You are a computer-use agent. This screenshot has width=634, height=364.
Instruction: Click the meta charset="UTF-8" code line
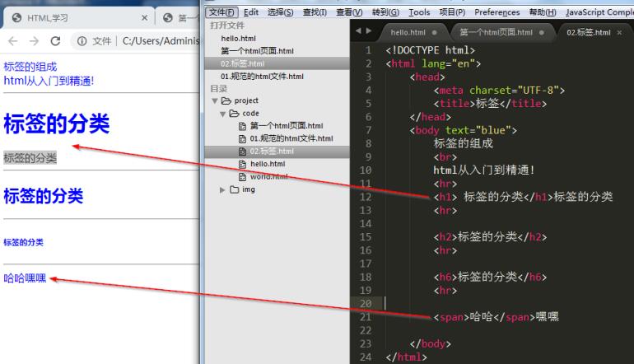499,91
